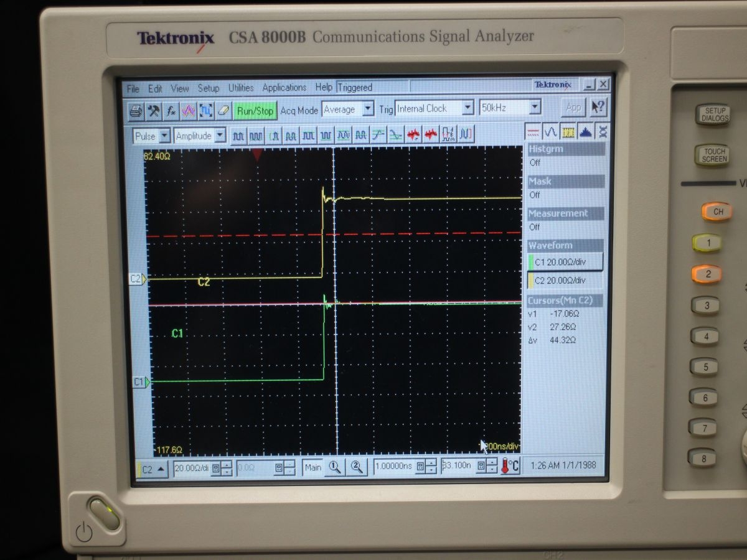Click the Mag1 magnifier icon

coord(334,467)
